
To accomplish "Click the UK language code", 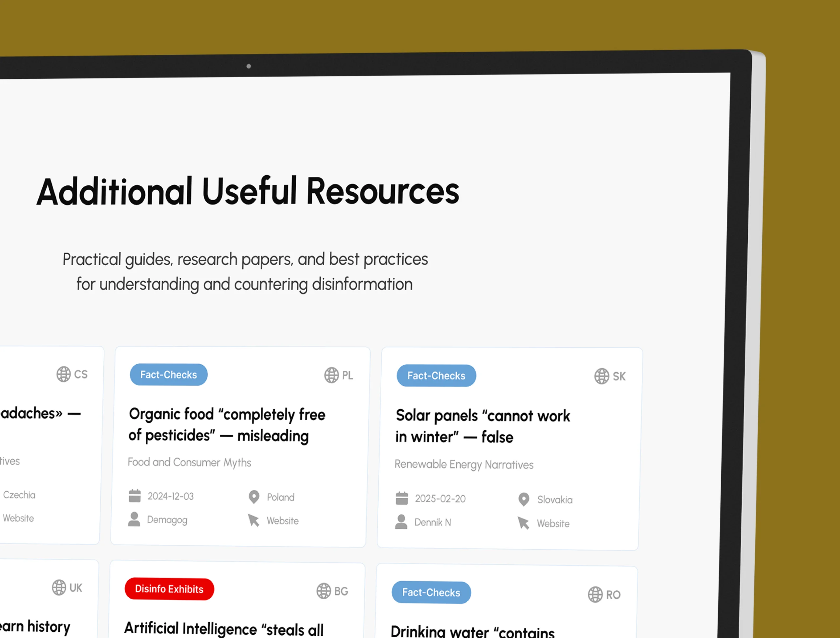I will pos(75,588).
